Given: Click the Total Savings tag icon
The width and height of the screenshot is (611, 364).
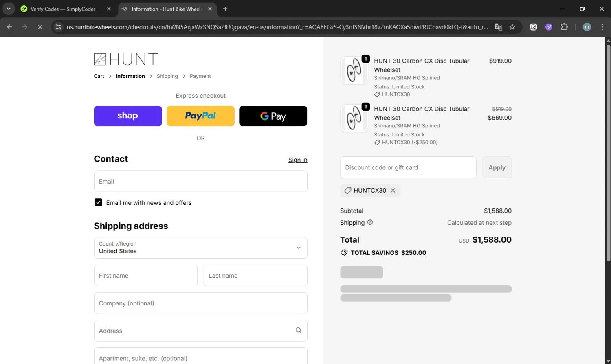Looking at the screenshot, I should (x=344, y=252).
